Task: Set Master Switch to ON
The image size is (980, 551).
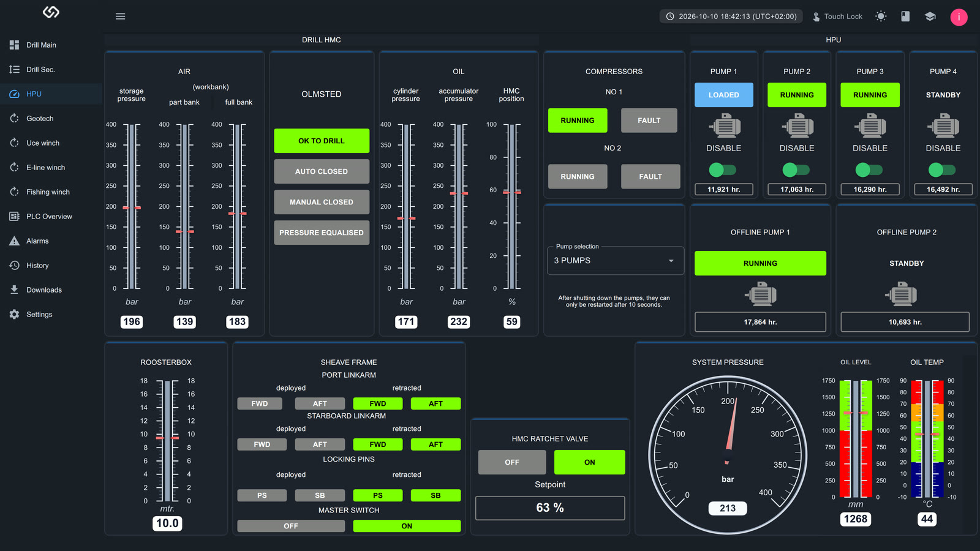Action: pyautogui.click(x=407, y=526)
